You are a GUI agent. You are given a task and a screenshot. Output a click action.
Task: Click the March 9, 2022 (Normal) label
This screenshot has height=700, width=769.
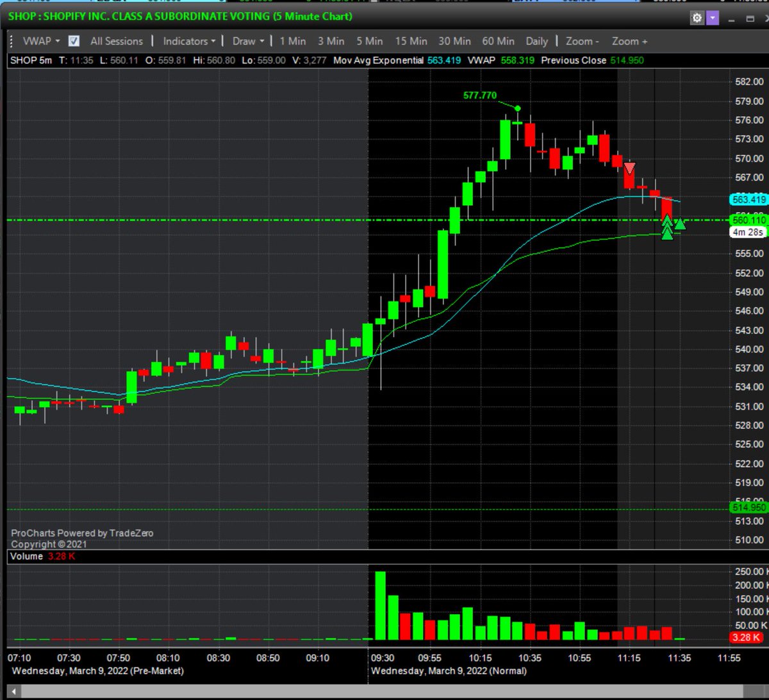[449, 671]
